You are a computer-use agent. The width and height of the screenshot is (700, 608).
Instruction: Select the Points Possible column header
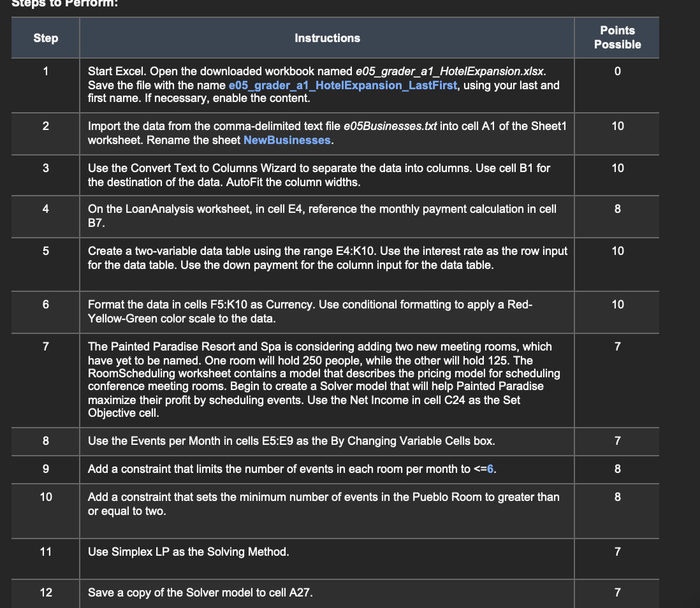616,38
